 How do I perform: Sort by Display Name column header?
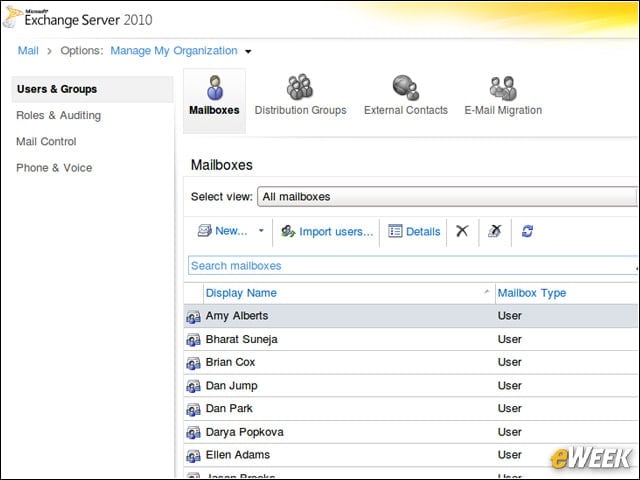click(x=241, y=293)
